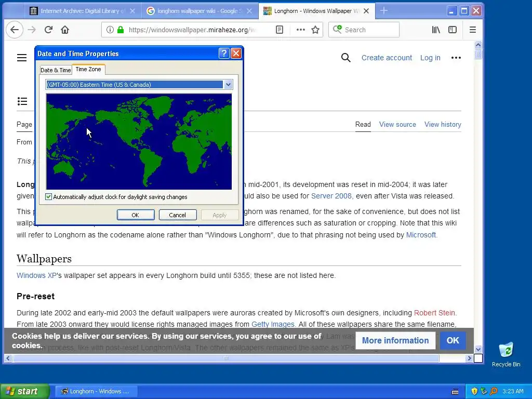The height and width of the screenshot is (399, 532).
Task: Click the URL address field
Action: [192, 30]
